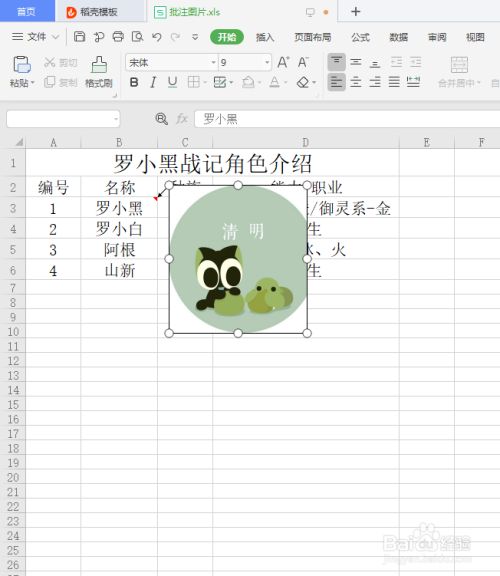Screen dimensions: 500x576
Task: Click the zoom magnifier icon beside fx
Action: click(161, 119)
